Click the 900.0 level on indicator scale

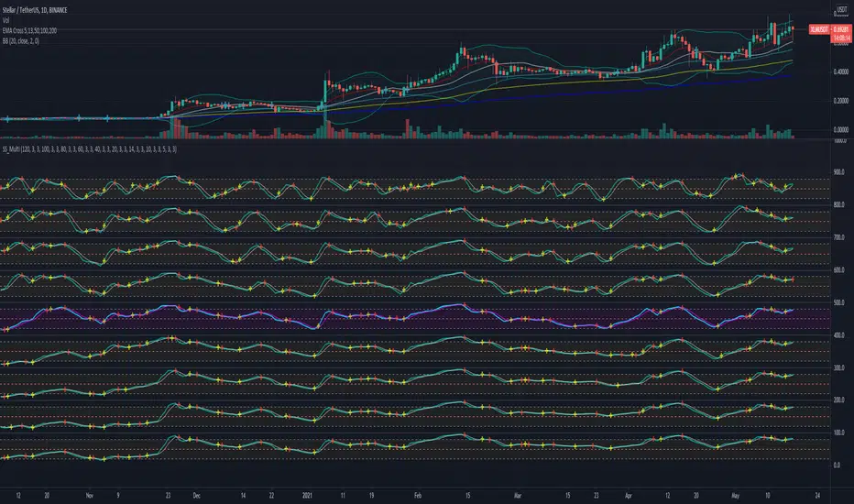tap(838, 172)
